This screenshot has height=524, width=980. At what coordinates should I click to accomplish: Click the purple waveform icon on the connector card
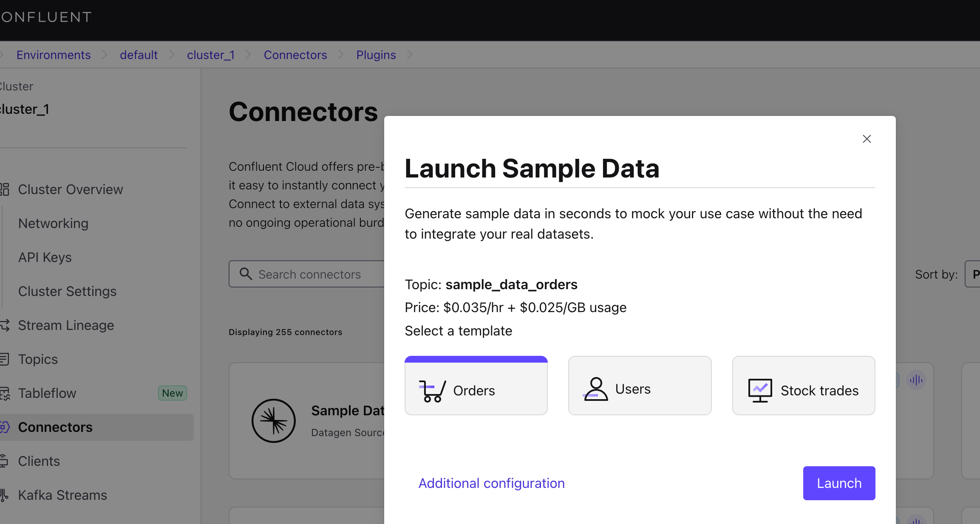(x=916, y=380)
